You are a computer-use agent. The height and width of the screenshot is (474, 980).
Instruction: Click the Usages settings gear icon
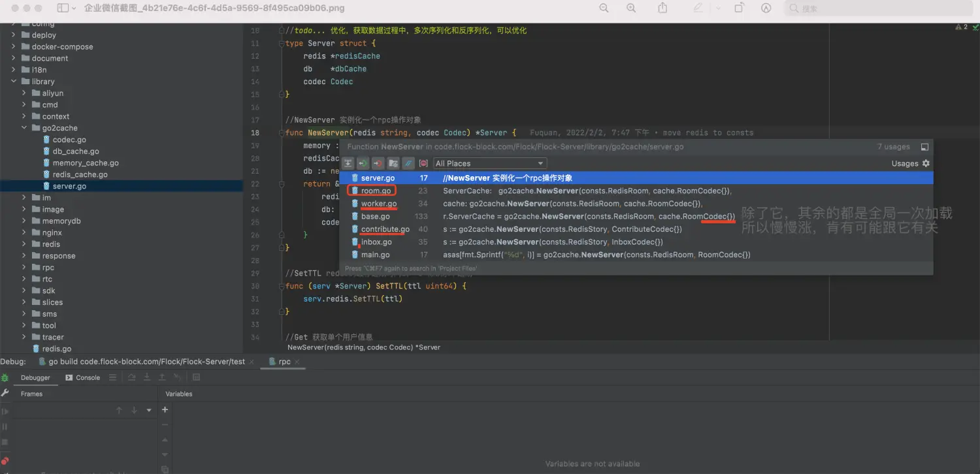[926, 163]
